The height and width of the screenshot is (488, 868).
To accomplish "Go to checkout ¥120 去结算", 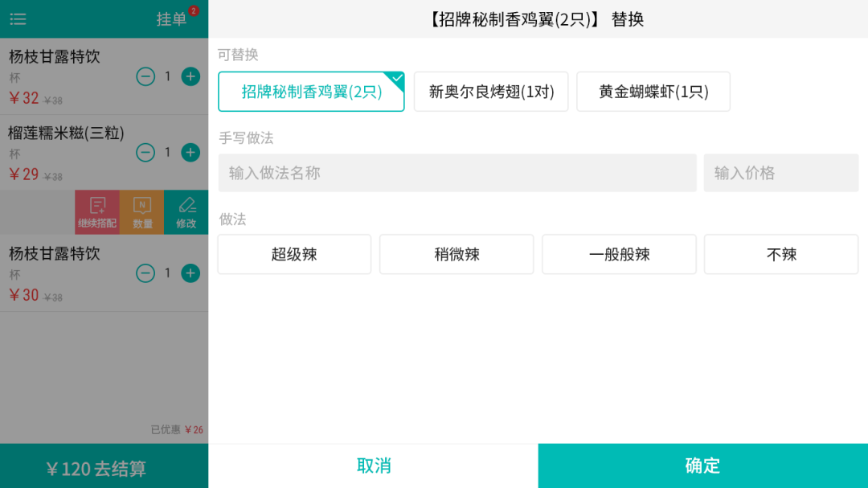I will click(104, 465).
